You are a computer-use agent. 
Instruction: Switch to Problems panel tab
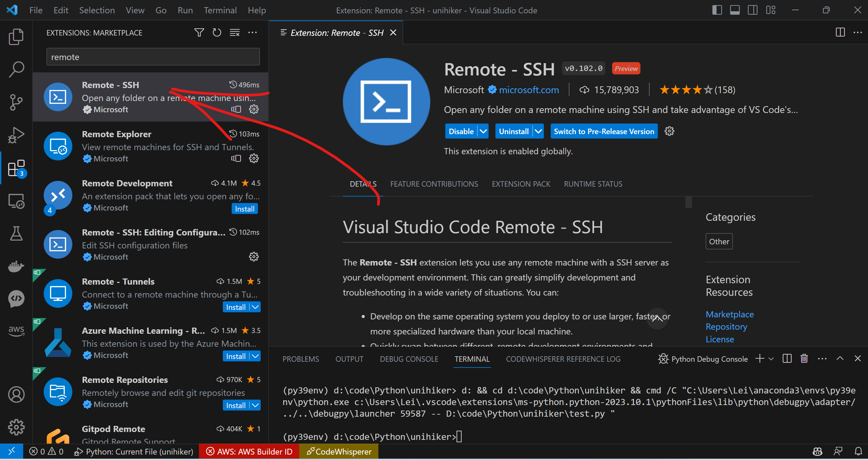click(x=301, y=359)
